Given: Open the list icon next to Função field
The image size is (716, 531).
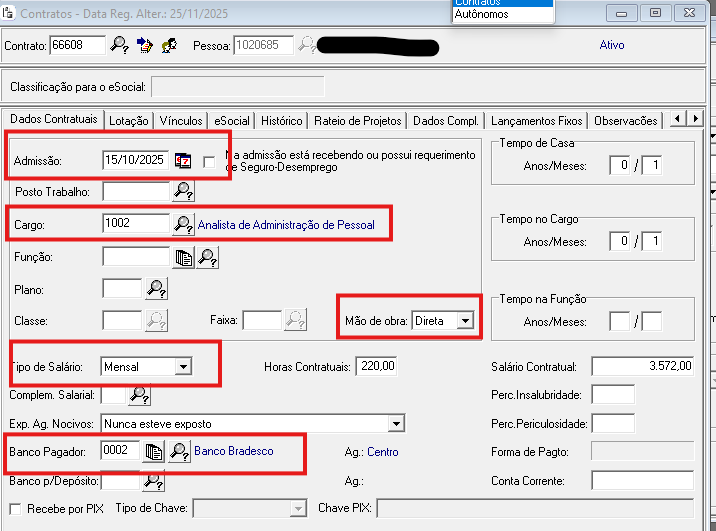Looking at the screenshot, I should pos(184,258).
